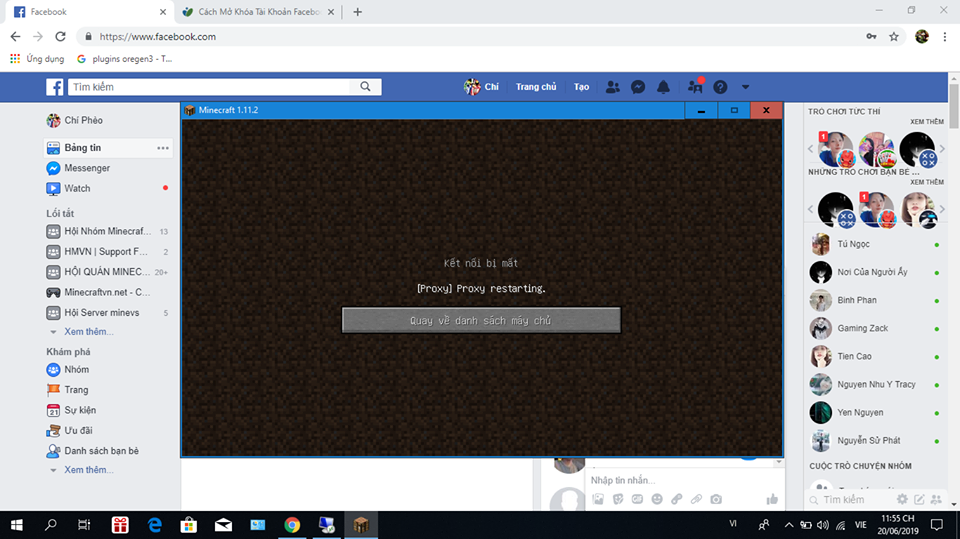The height and width of the screenshot is (539, 960).
Task: Open chat with Gaming Zack
Action: [876, 328]
